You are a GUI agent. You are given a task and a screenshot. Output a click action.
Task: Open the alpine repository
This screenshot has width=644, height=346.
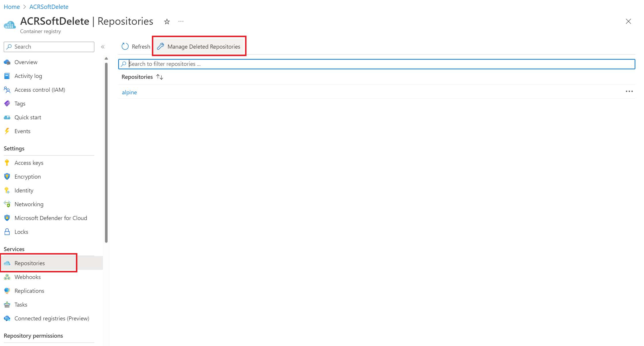[129, 92]
